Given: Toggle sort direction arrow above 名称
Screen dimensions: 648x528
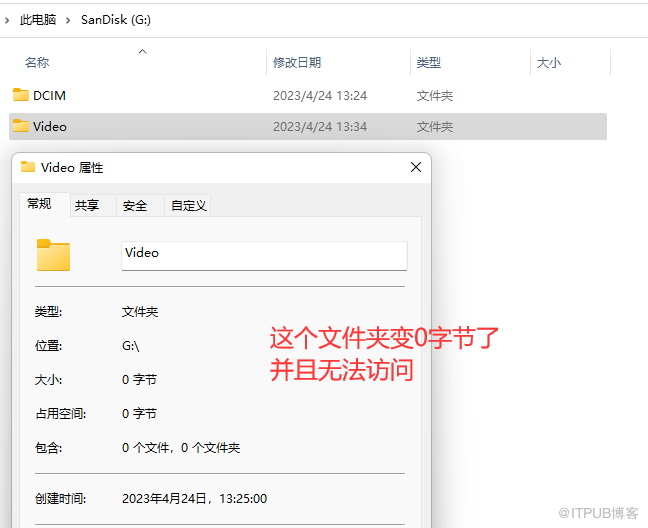Looking at the screenshot, I should (143, 51).
